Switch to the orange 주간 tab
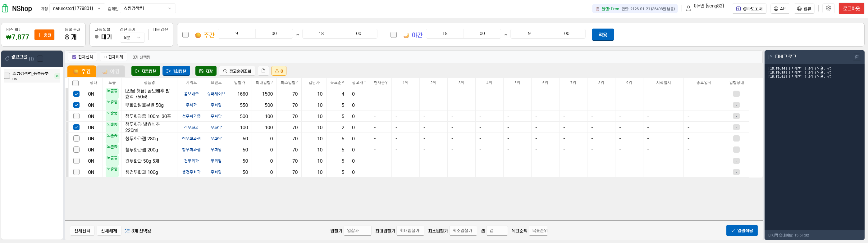 (82, 71)
